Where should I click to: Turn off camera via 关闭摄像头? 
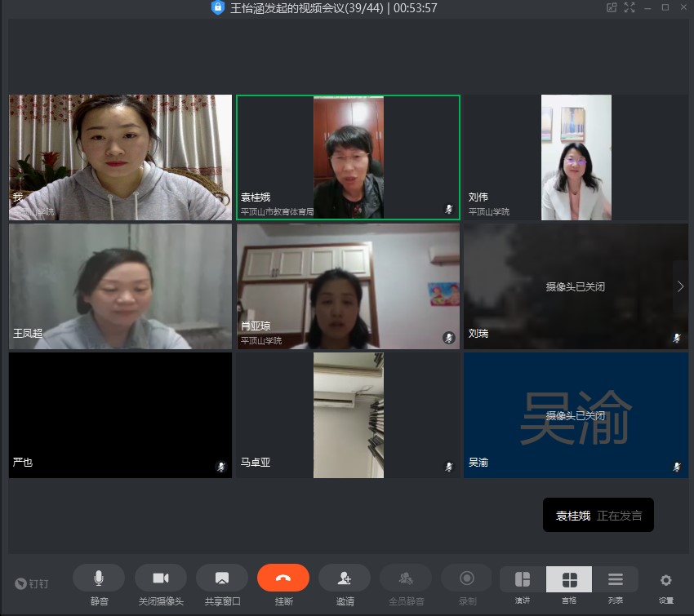tap(161, 578)
